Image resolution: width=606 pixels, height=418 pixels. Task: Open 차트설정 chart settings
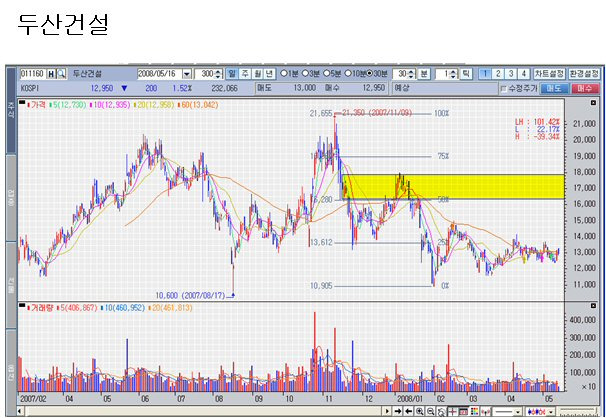click(x=549, y=73)
